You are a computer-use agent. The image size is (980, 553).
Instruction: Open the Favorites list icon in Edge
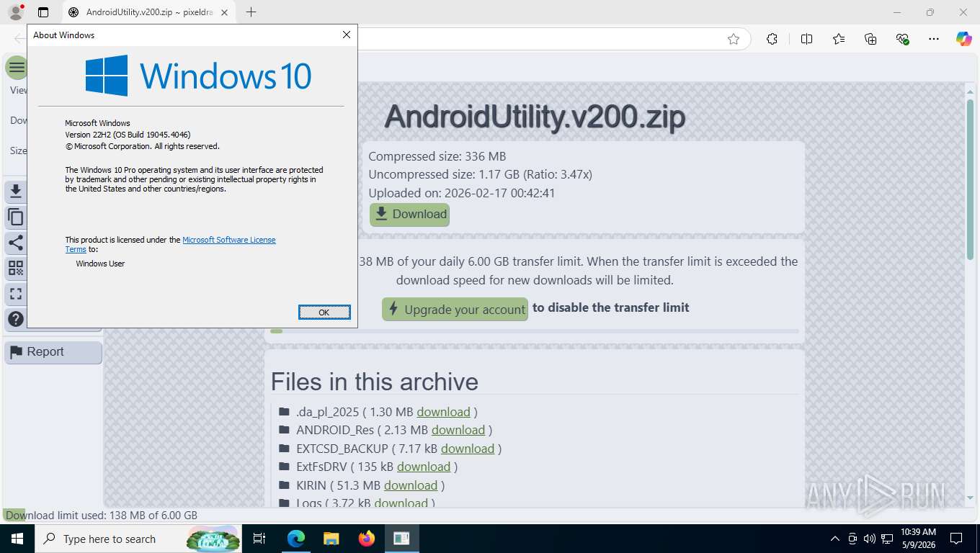coord(839,40)
